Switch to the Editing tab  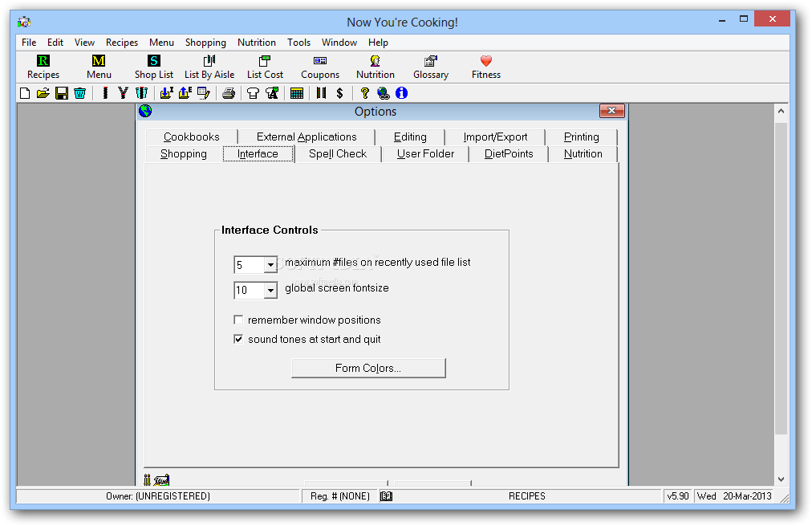[410, 137]
